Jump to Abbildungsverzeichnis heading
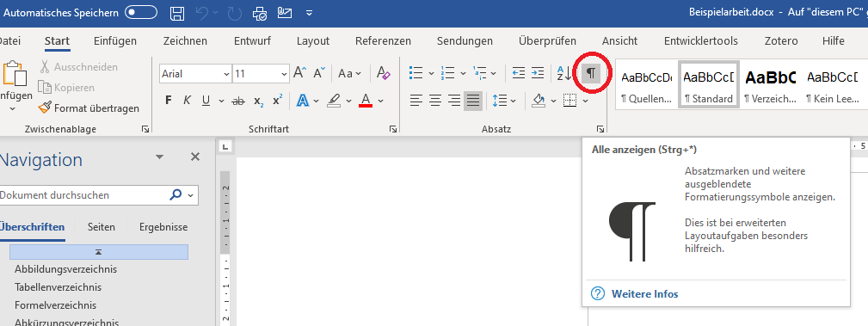Image resolution: width=868 pixels, height=326 pixels. (x=66, y=269)
